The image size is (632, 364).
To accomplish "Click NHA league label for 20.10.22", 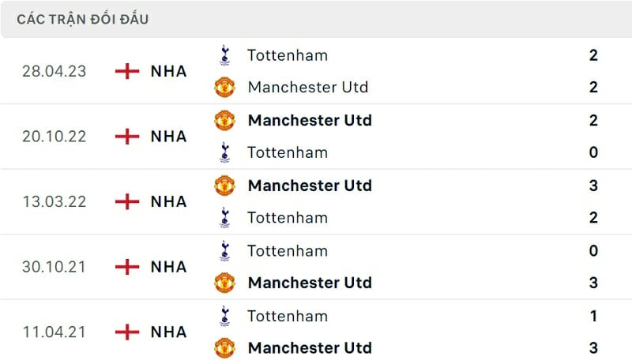I will [168, 137].
